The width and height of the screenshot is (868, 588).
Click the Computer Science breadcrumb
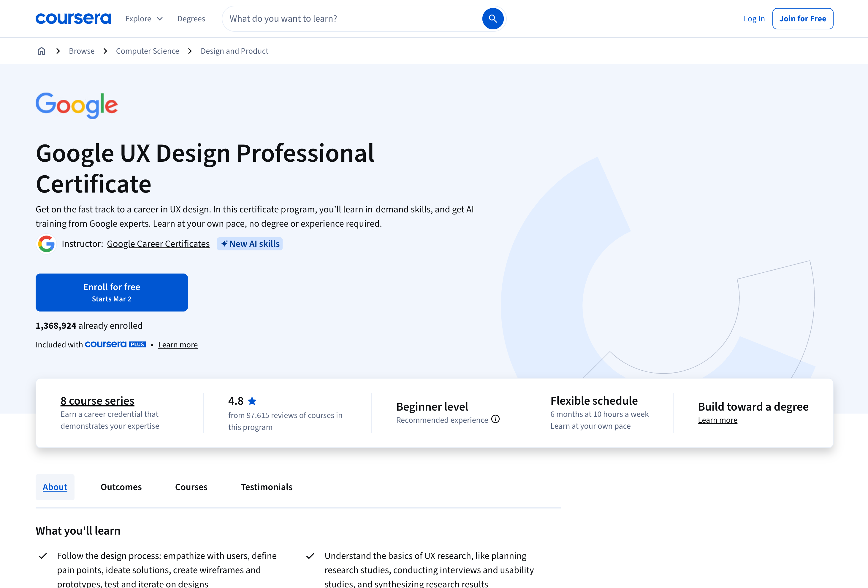pyautogui.click(x=147, y=51)
